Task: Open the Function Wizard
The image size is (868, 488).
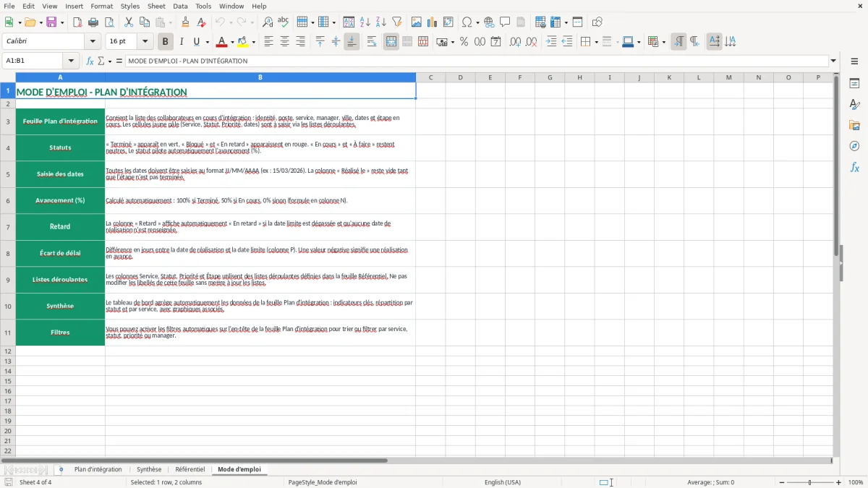Action: pyautogui.click(x=90, y=61)
